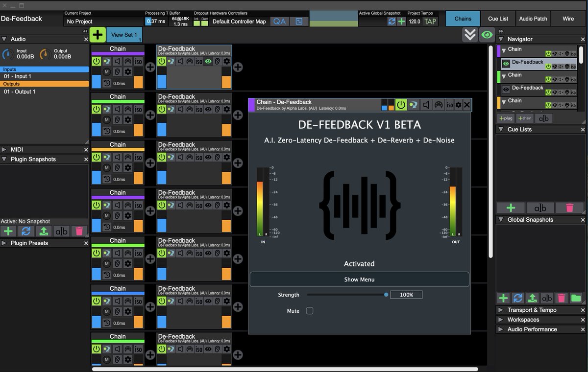This screenshot has width=588, height=372.
Task: Click the Active Global Snapshot refresh icon
Action: point(392,22)
